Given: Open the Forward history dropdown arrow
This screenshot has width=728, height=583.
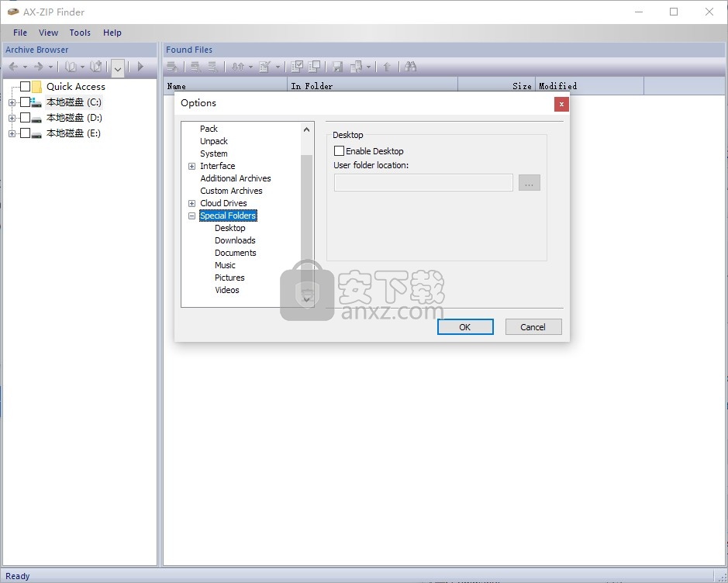Looking at the screenshot, I should coord(50,67).
